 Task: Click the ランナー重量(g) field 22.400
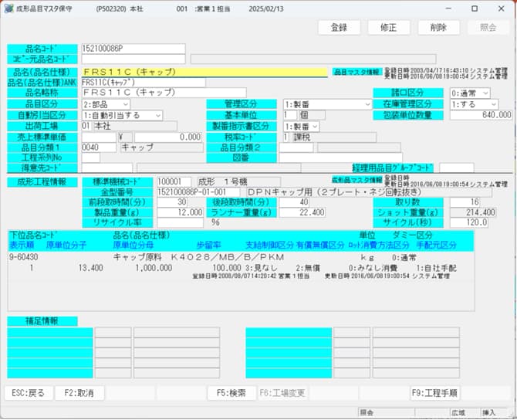click(302, 212)
